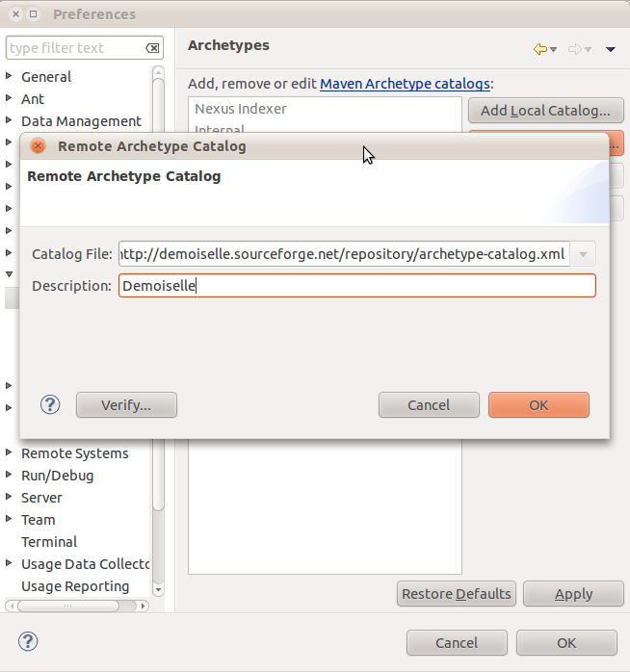Viewport: 630px width, 672px height.
Task: Click the back navigation arrow icon
Action: 539,48
